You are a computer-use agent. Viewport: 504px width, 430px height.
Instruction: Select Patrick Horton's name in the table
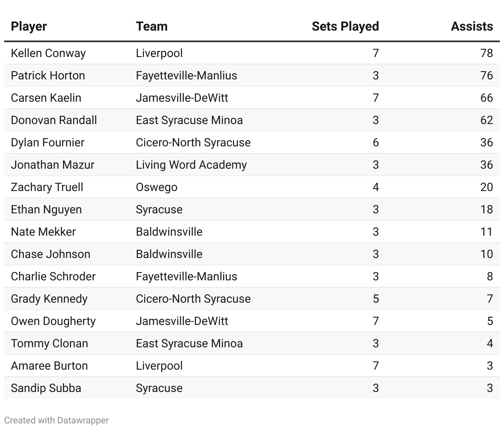tap(48, 76)
